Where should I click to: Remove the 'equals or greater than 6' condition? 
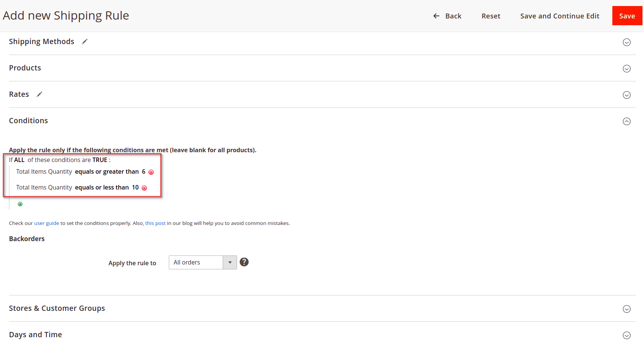(x=151, y=172)
